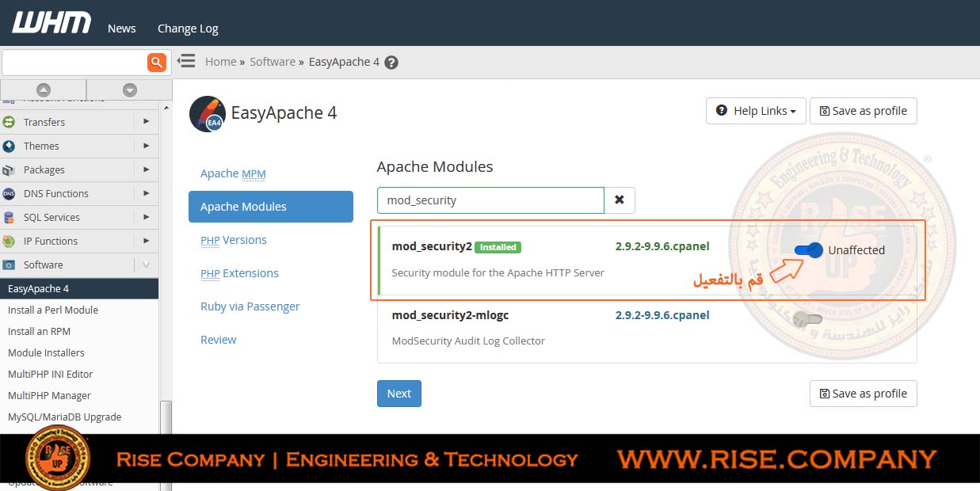This screenshot has width=980, height=491.
Task: Click the Software section icon
Action: tap(10, 265)
